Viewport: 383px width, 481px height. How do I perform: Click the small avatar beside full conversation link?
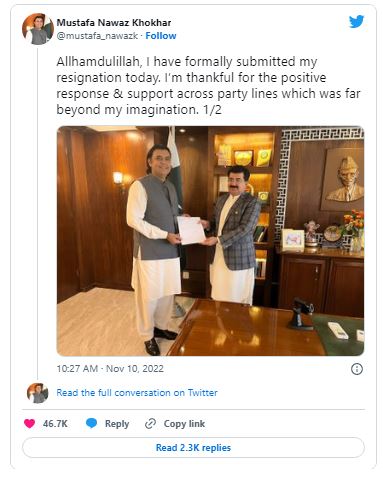coord(38,393)
